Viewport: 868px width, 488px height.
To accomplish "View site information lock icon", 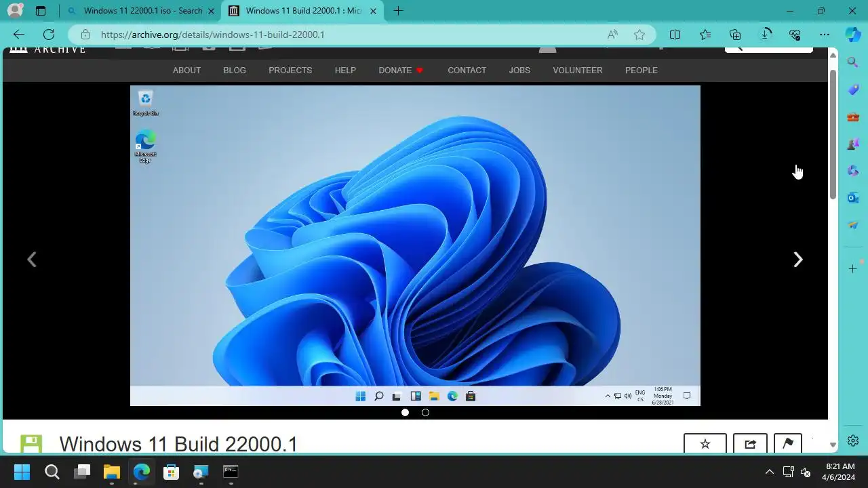I will tap(85, 35).
